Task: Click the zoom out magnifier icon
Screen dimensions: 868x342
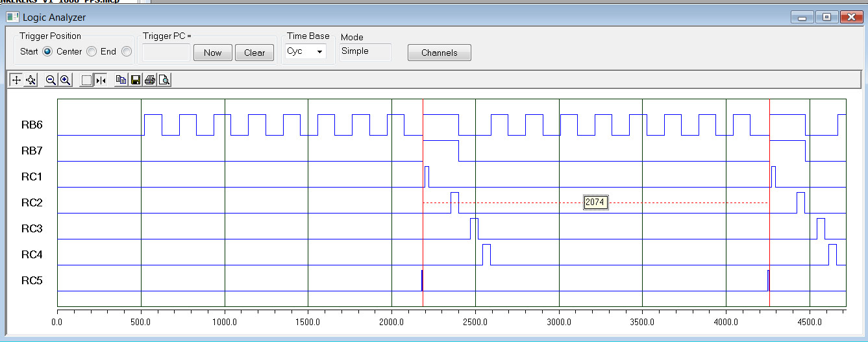Action: [x=51, y=80]
